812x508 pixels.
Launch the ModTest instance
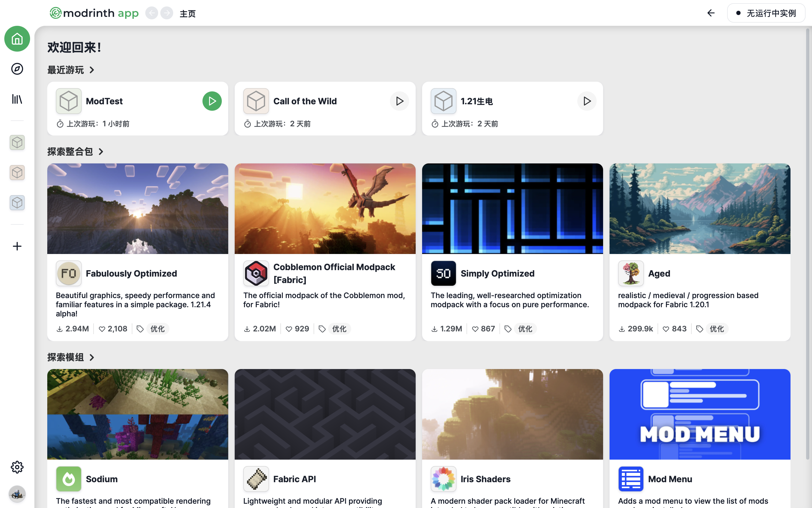212,101
